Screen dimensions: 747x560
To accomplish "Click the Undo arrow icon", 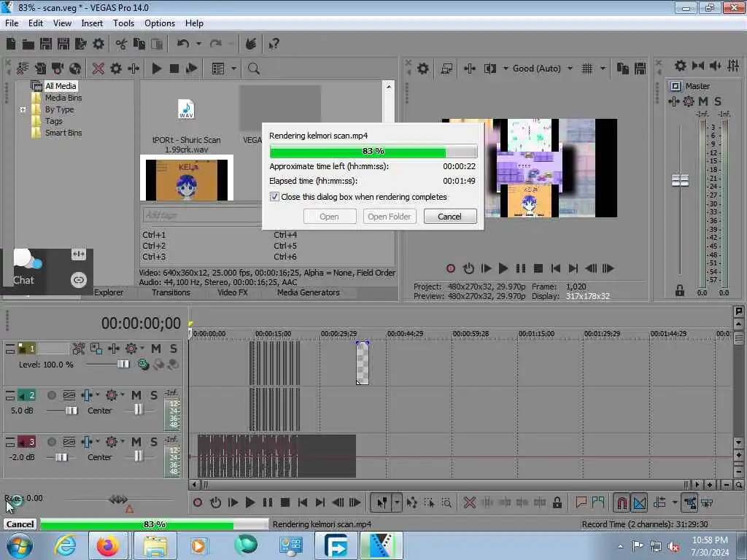I will [183, 44].
